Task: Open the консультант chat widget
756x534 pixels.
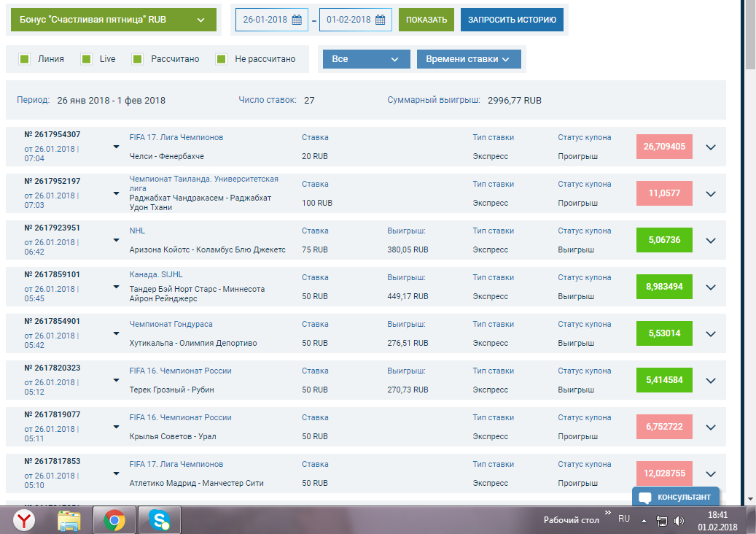Action: tap(676, 498)
